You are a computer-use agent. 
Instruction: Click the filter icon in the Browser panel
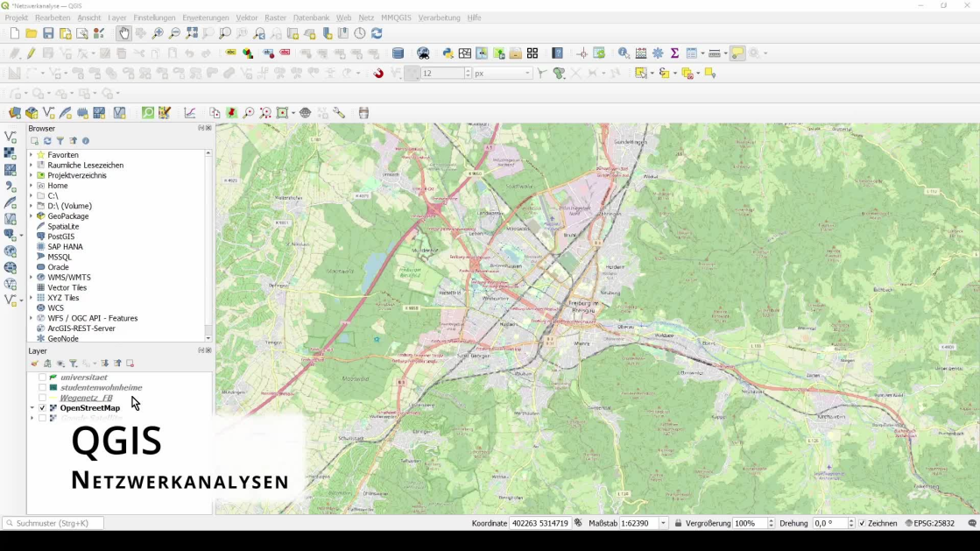[x=60, y=141]
